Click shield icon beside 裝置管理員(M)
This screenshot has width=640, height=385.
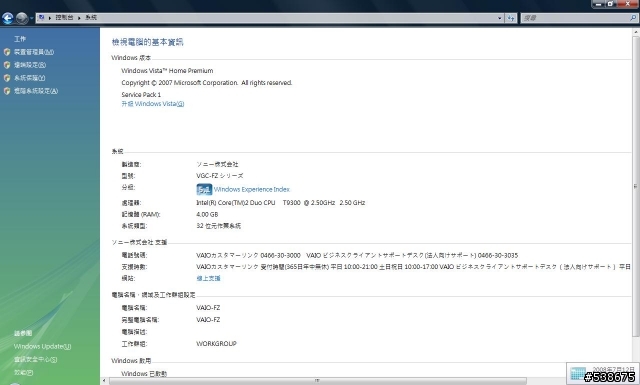(x=7, y=52)
